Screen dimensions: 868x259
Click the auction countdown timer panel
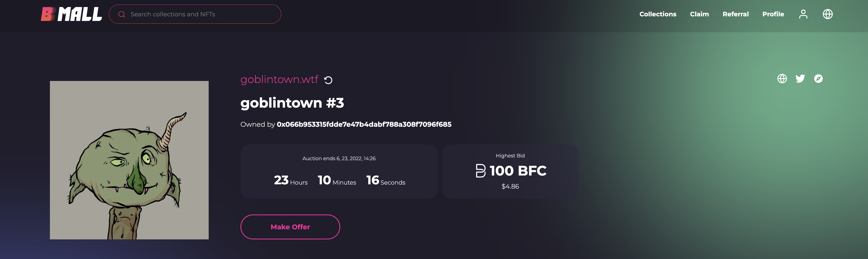(x=339, y=171)
